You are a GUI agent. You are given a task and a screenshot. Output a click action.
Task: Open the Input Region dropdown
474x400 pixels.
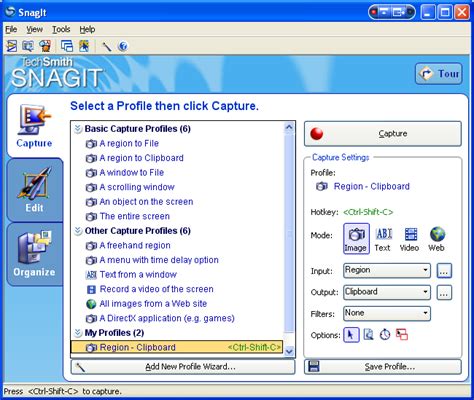coord(387,270)
